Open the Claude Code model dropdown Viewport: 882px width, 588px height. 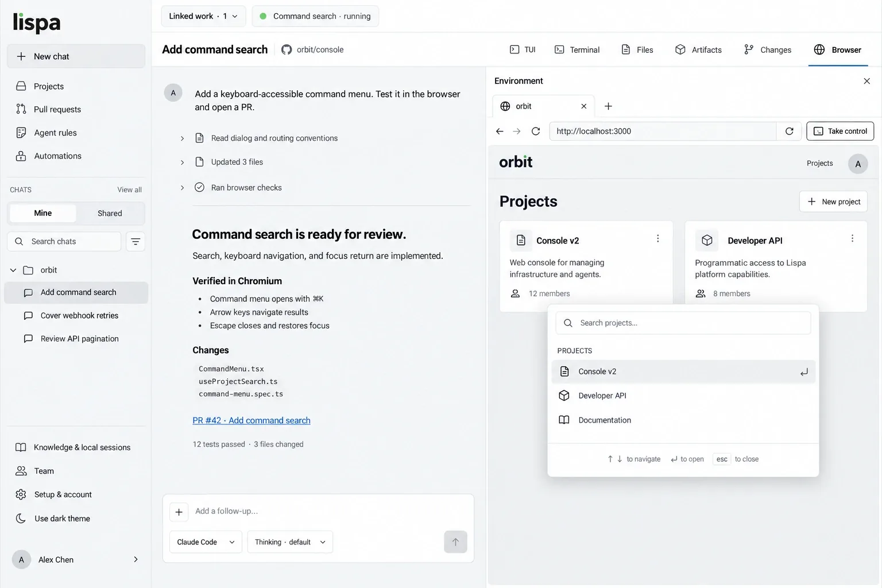pyautogui.click(x=206, y=542)
